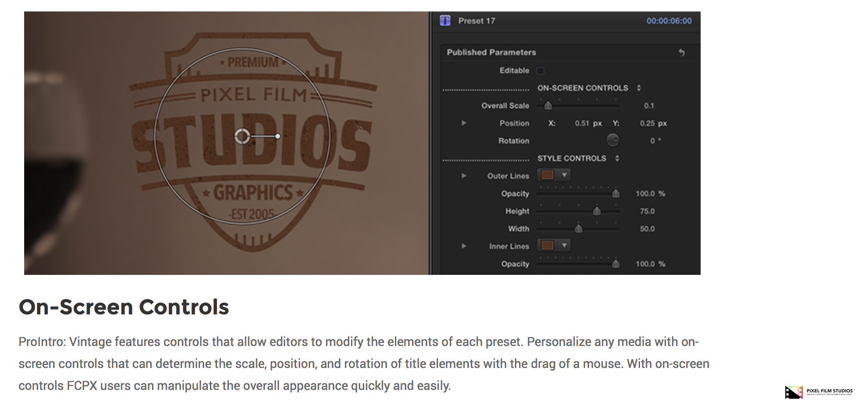
Task: Click the reset arrow in Published Parameters
Action: (x=681, y=53)
